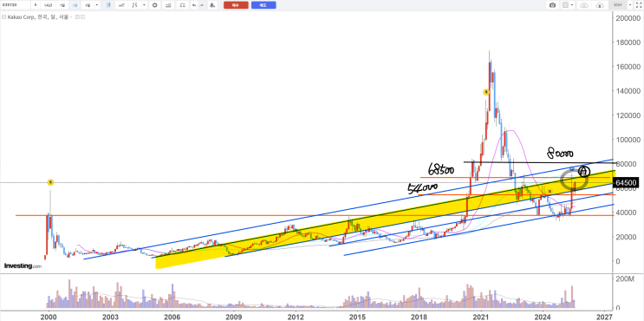Click the 120000 price axis label
Screen dimensions: 644x321
point(628,115)
